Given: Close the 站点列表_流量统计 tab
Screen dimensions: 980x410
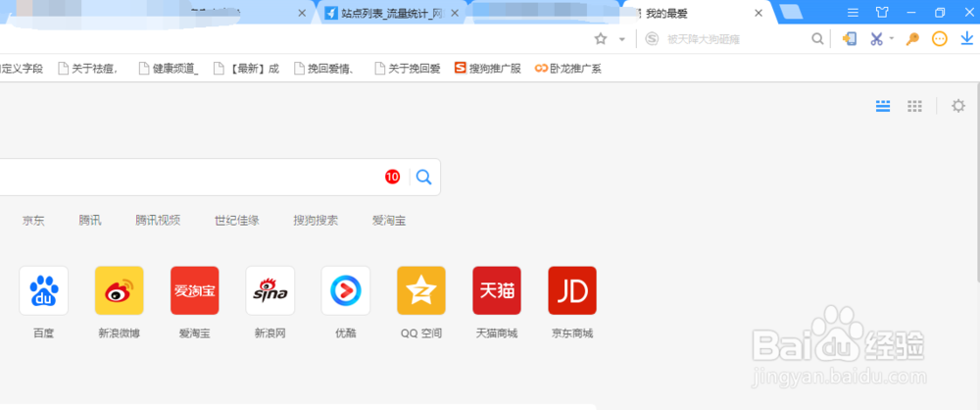Looking at the screenshot, I should click(455, 13).
